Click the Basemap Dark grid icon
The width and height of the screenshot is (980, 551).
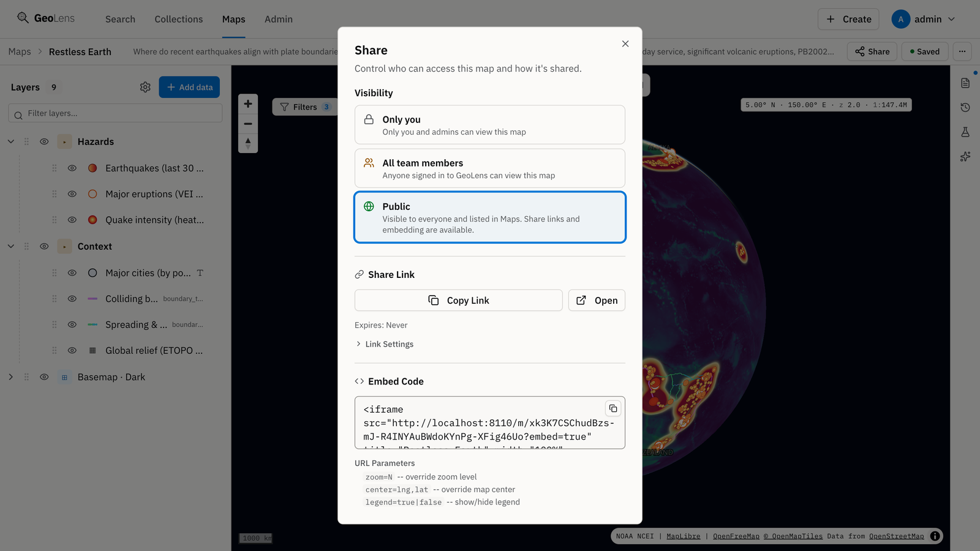(64, 377)
